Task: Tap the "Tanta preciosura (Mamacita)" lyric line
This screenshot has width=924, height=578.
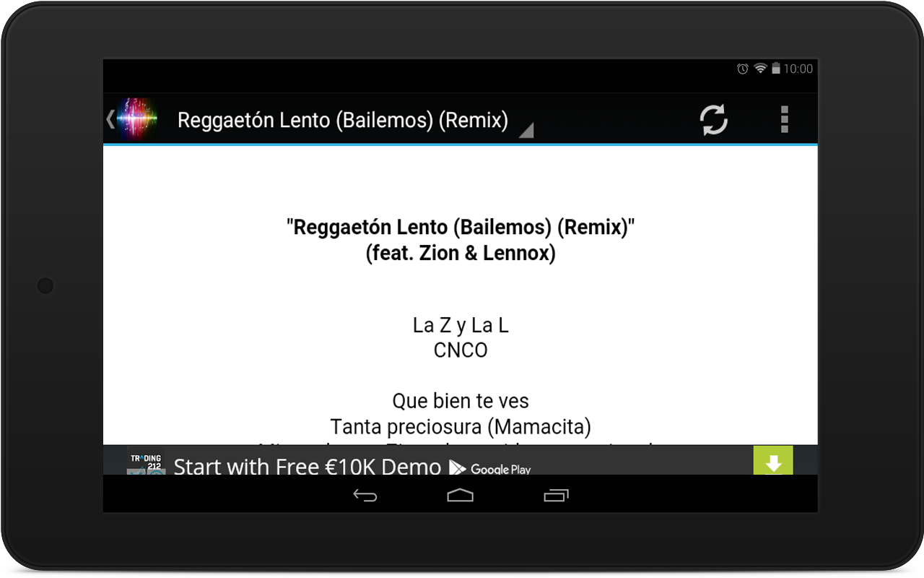Action: point(461,426)
